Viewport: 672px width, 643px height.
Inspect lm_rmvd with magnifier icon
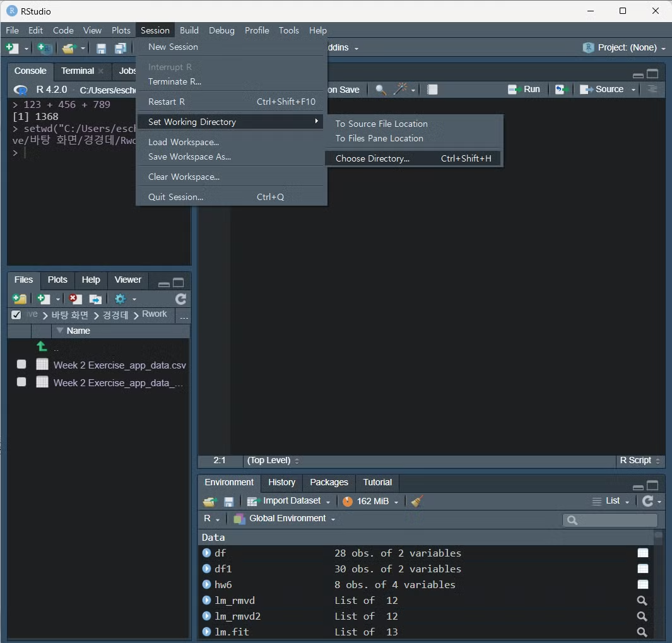642,601
